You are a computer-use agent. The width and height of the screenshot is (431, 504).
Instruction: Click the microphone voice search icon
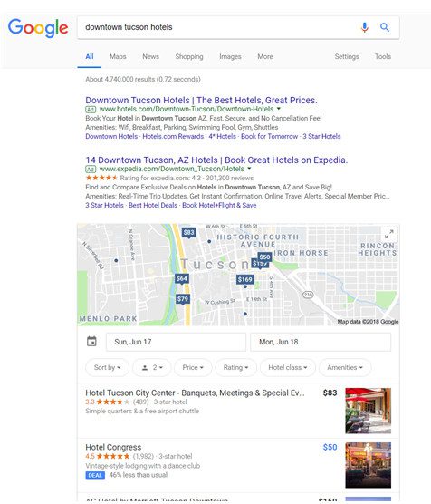364,27
